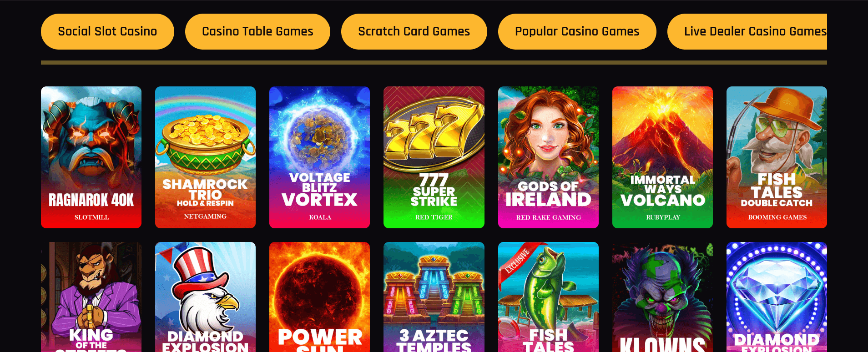Select Diamond Explosion eagle game tile
Viewport: 868px width, 352px height.
[205, 297]
